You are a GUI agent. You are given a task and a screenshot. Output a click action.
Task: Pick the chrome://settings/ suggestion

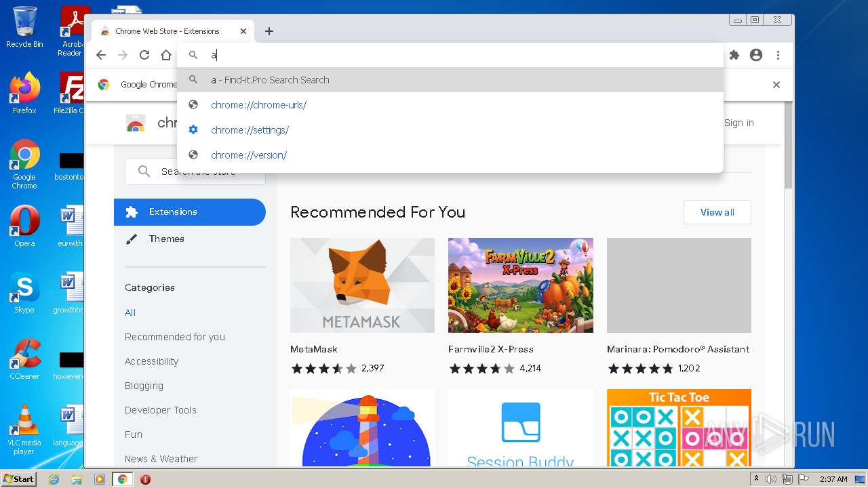pos(450,130)
